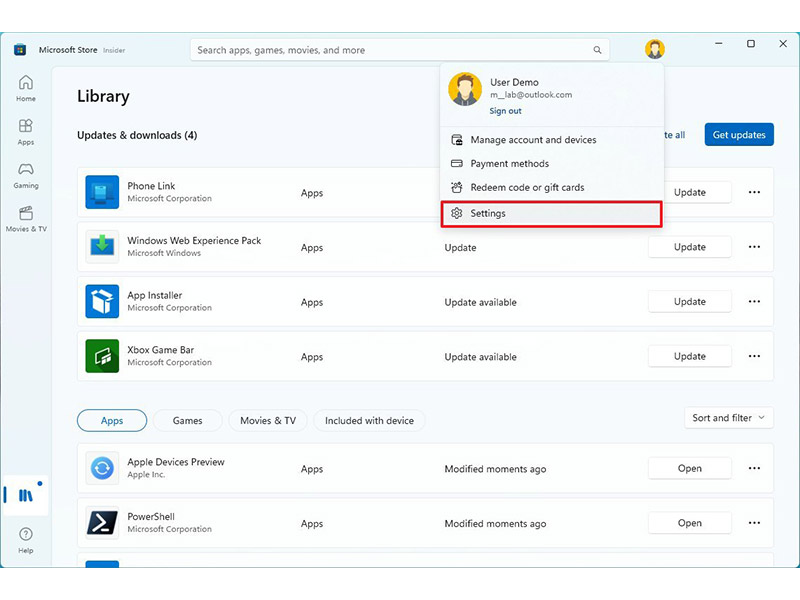Click the PowerShell app icon
The width and height of the screenshot is (800, 600).
pos(102,522)
